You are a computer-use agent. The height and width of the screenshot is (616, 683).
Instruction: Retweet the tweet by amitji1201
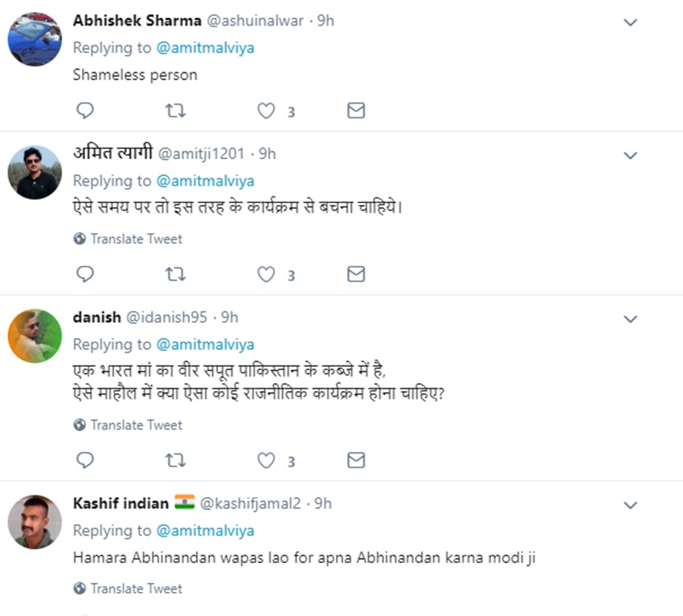pos(175,275)
